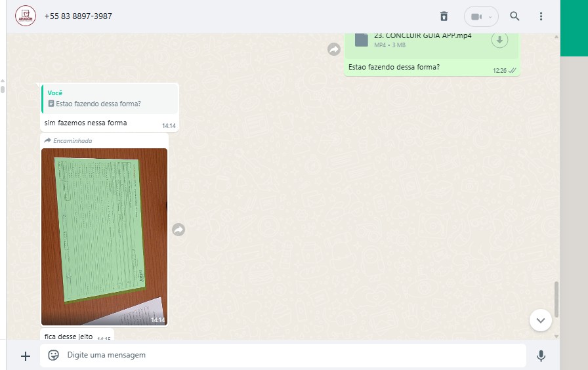Forward the CONCLUIR GUIA APP.mp4 message
Screen dimensions: 588x370
click(x=334, y=49)
